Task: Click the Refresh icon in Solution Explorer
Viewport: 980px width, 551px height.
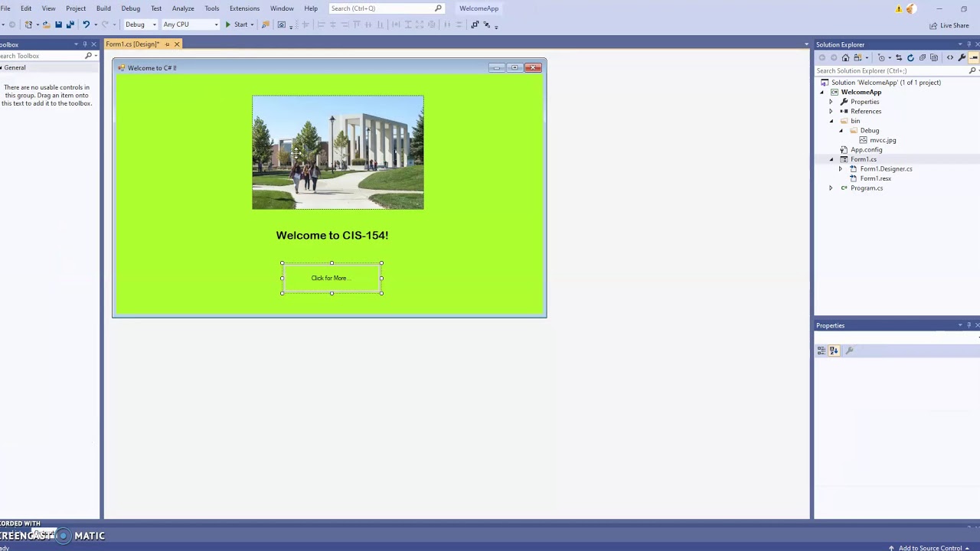Action: click(910, 57)
